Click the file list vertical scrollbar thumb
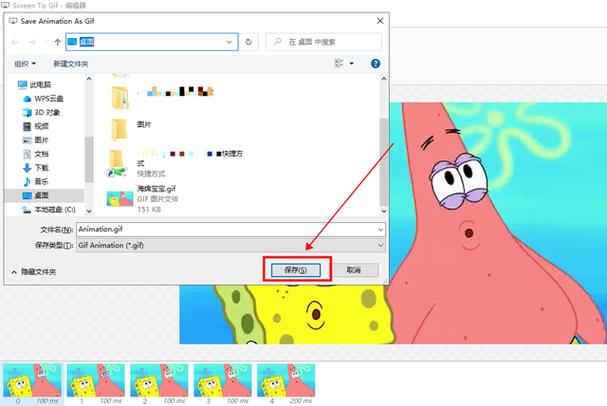Screen dimensions: 607x406 384,162
